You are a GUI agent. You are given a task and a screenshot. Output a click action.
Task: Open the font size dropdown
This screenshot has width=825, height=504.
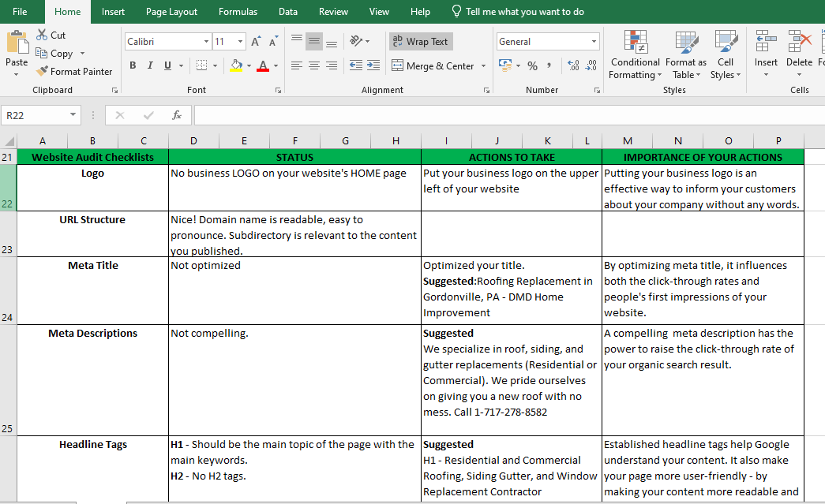[x=241, y=42]
